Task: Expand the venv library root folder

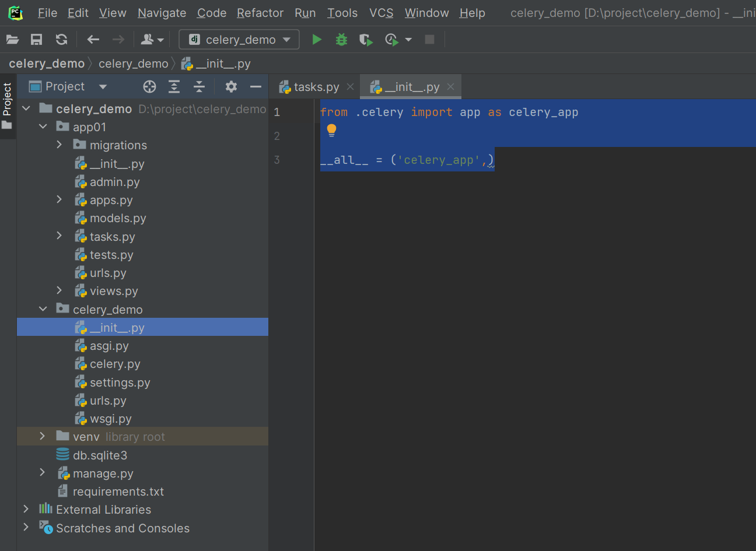Action: point(42,436)
